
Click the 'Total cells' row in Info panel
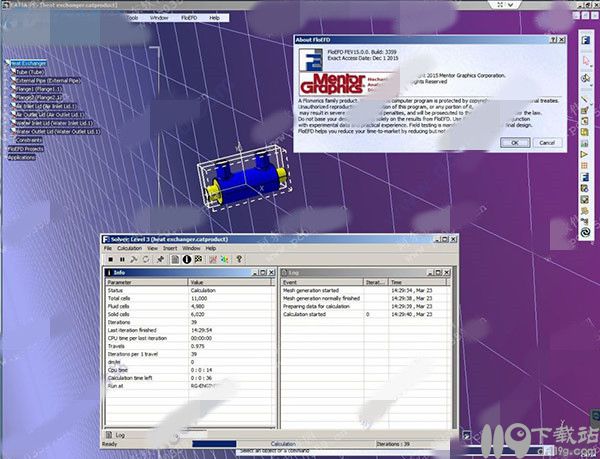190,298
